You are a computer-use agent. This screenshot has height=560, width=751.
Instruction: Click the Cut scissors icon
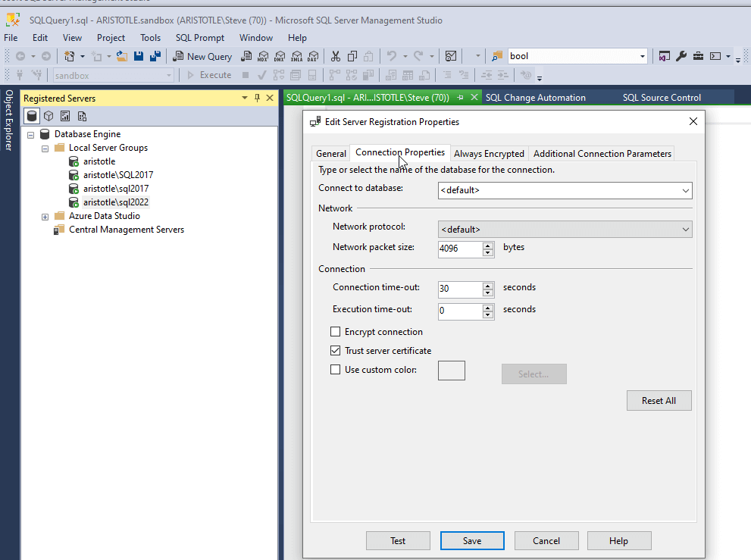(336, 56)
